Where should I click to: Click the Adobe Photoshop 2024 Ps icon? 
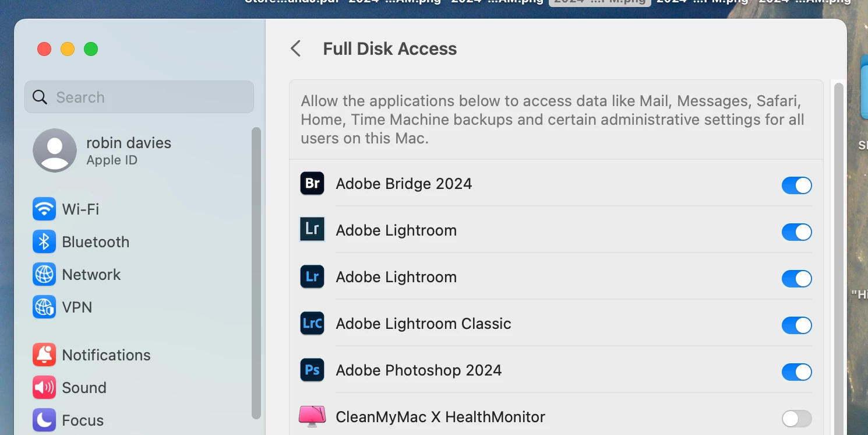[x=312, y=370]
